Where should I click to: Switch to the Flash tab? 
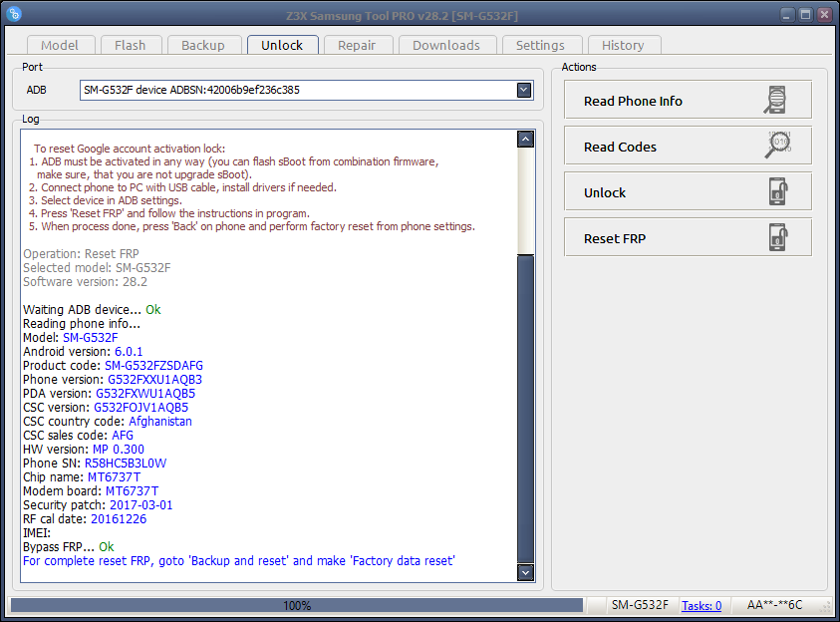point(131,46)
